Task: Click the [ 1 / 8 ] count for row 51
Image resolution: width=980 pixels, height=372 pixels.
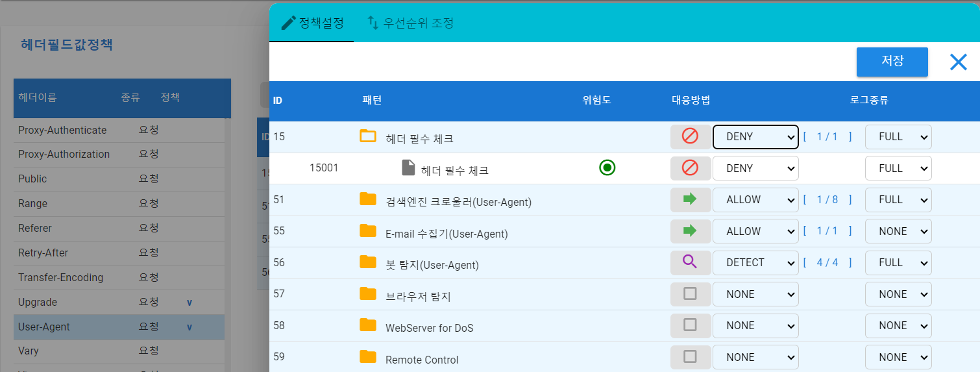Action: click(x=827, y=200)
